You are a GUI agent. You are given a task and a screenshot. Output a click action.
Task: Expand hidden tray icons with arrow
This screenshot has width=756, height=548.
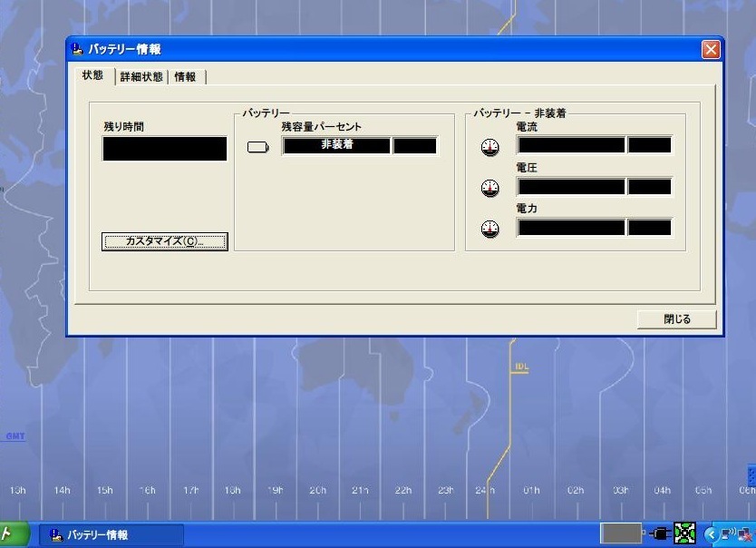coord(710,534)
